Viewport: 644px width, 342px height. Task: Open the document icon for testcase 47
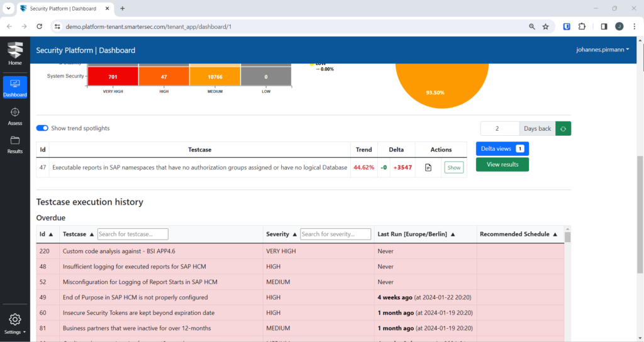[428, 167]
